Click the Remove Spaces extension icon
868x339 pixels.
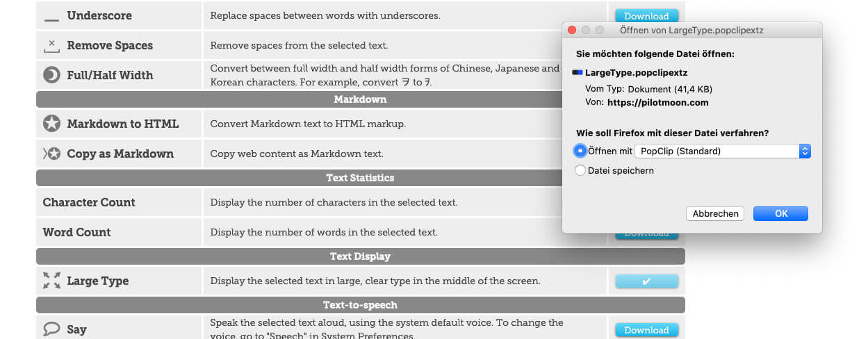(x=51, y=46)
